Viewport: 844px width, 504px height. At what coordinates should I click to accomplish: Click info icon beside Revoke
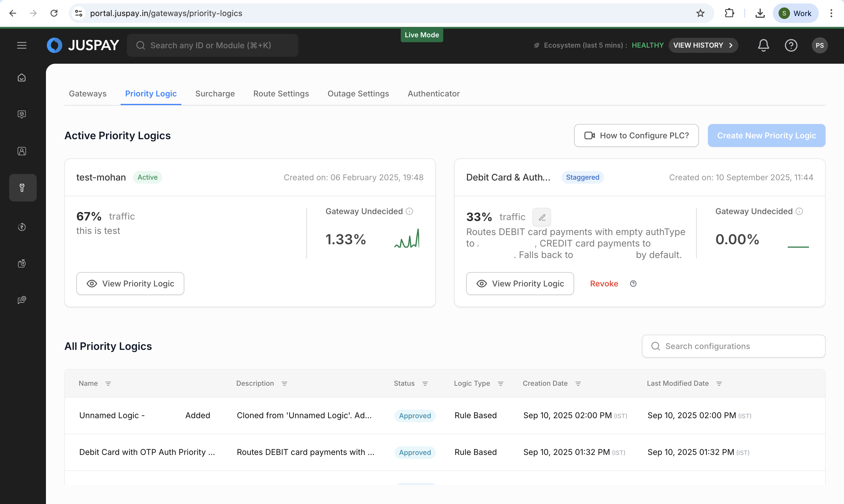(x=633, y=284)
